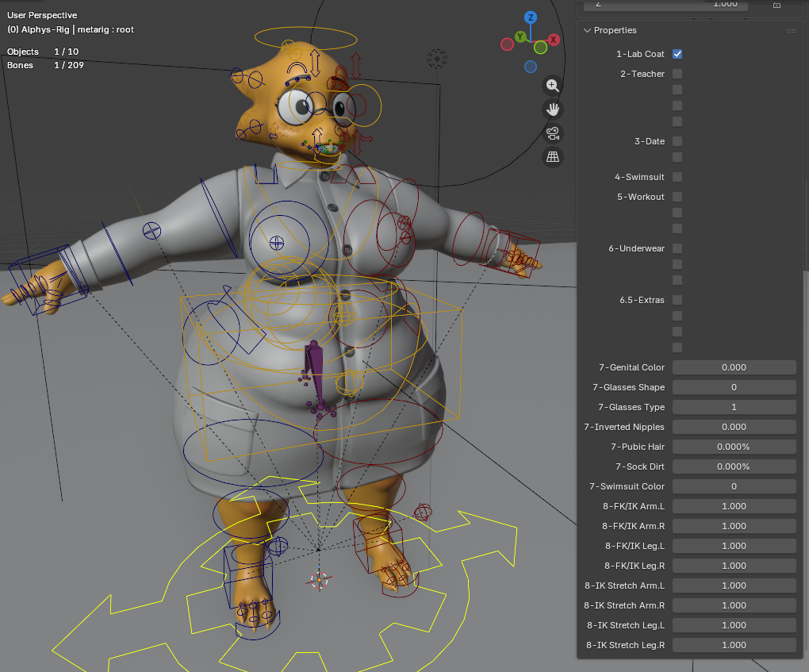This screenshot has height=672, width=809.
Task: Disable the 1-Lab Coat checkbox
Action: tap(677, 54)
